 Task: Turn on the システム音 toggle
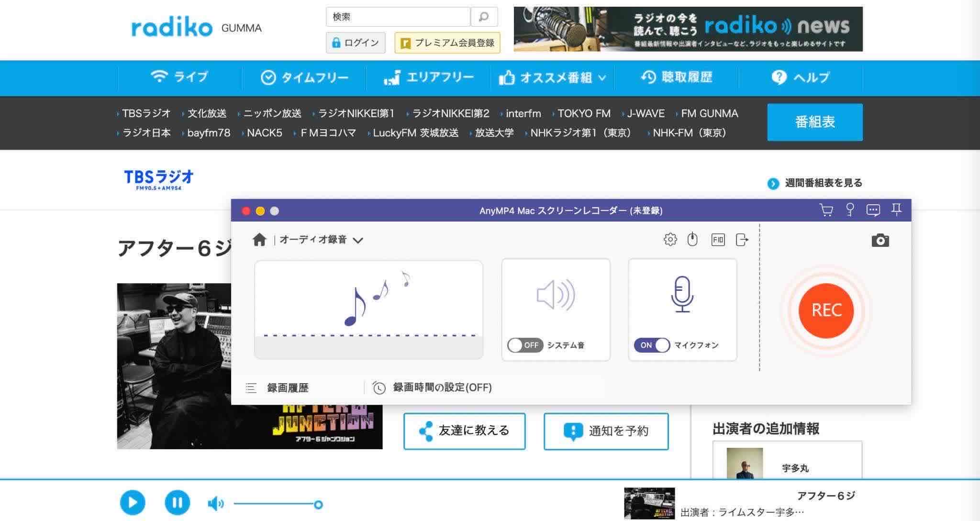(x=525, y=345)
